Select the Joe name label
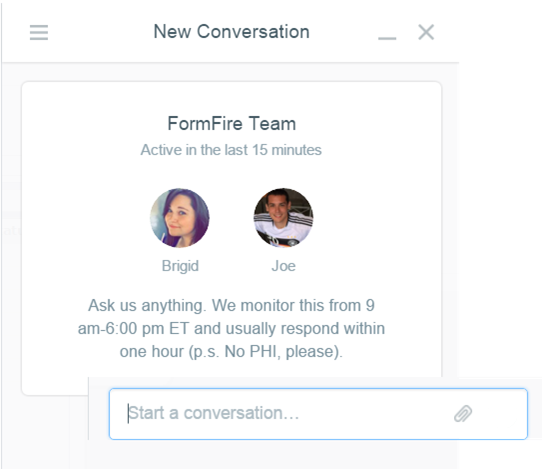Screen dimensions: 542x469 pyautogui.click(x=283, y=266)
